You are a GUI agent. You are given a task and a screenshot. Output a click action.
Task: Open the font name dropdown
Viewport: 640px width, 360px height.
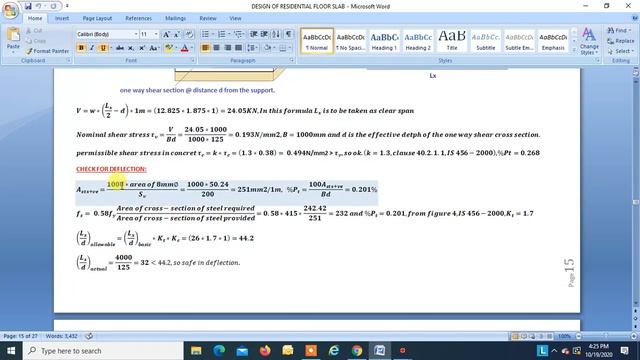[136, 34]
